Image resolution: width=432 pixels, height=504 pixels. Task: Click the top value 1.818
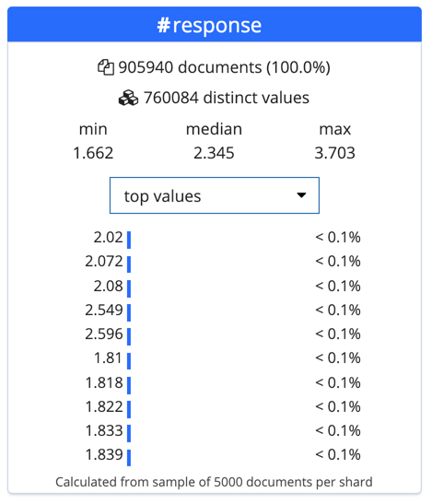pos(104,382)
